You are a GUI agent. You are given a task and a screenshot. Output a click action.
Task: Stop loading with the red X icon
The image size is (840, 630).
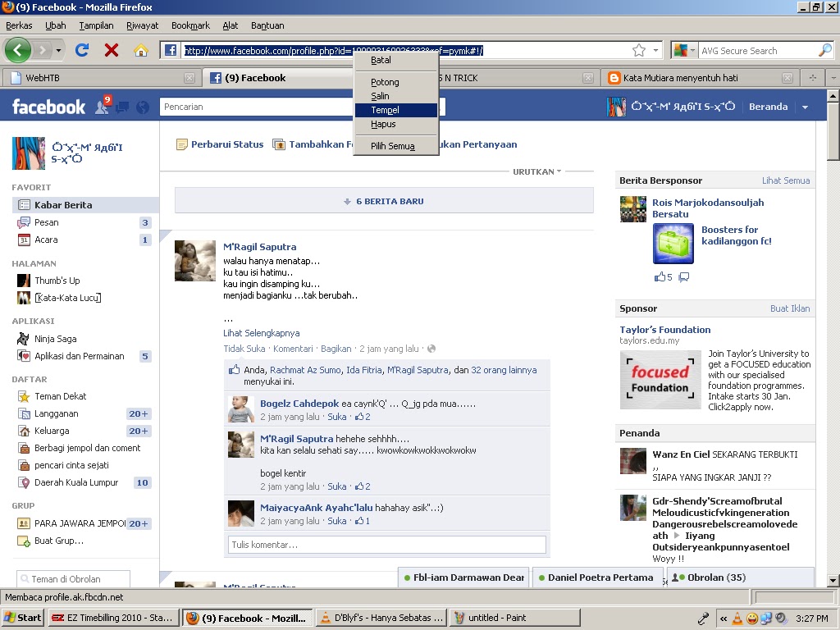112,50
